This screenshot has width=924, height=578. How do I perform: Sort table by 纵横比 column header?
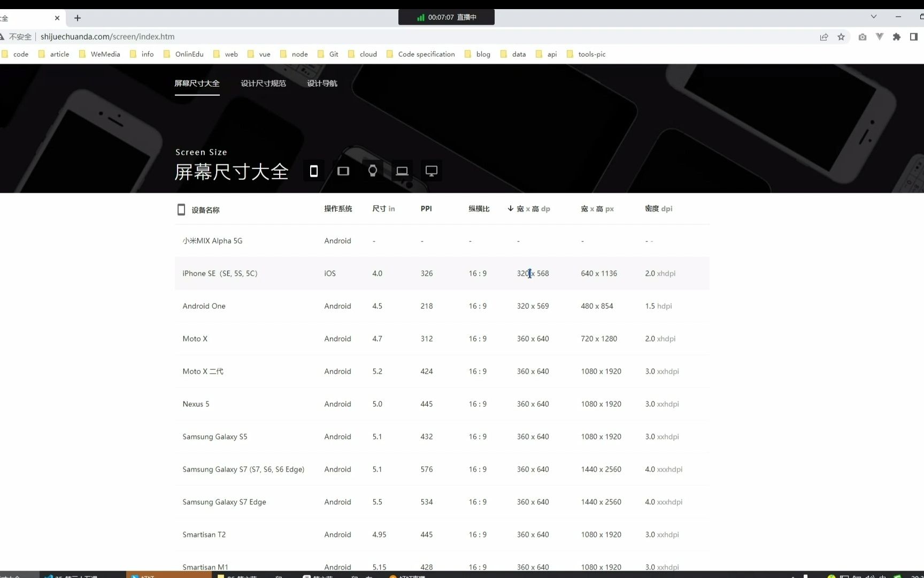(x=479, y=209)
